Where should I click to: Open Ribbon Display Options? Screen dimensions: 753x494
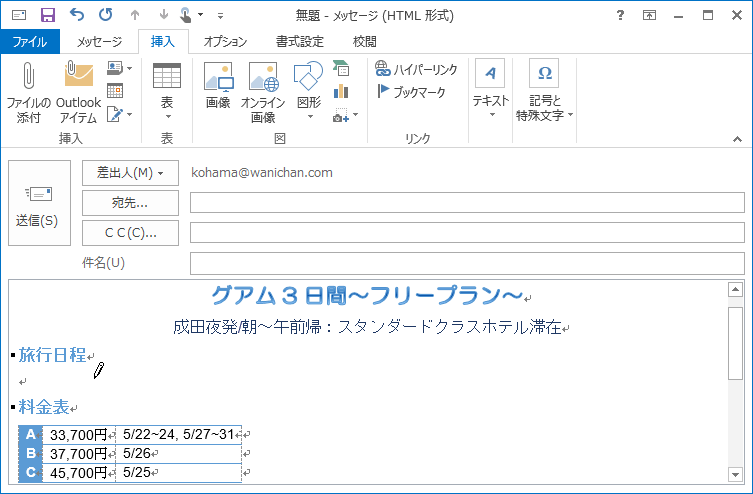(x=649, y=15)
